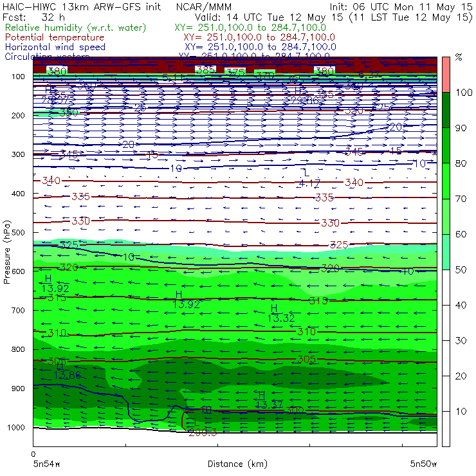Click the "13.86" wind label near 850 hPa
This screenshot has height=476, width=476.
(68, 376)
